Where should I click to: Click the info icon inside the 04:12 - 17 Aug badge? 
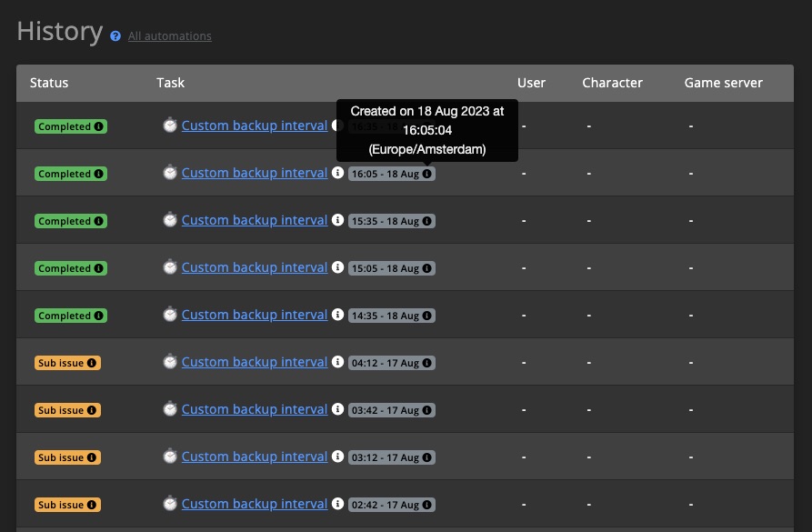coord(426,363)
